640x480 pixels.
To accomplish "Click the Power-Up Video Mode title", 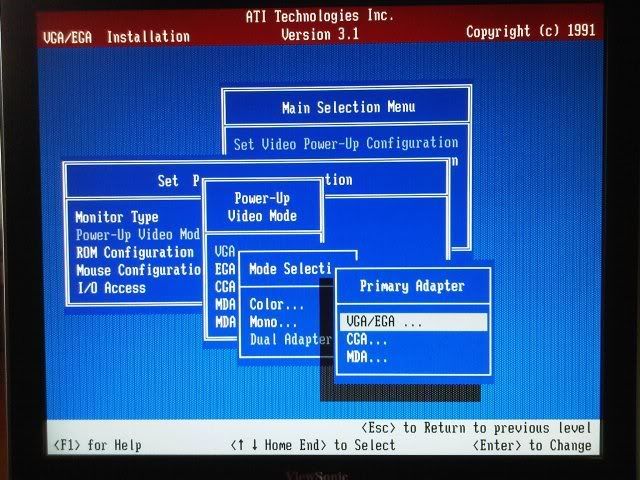I will (x=262, y=207).
